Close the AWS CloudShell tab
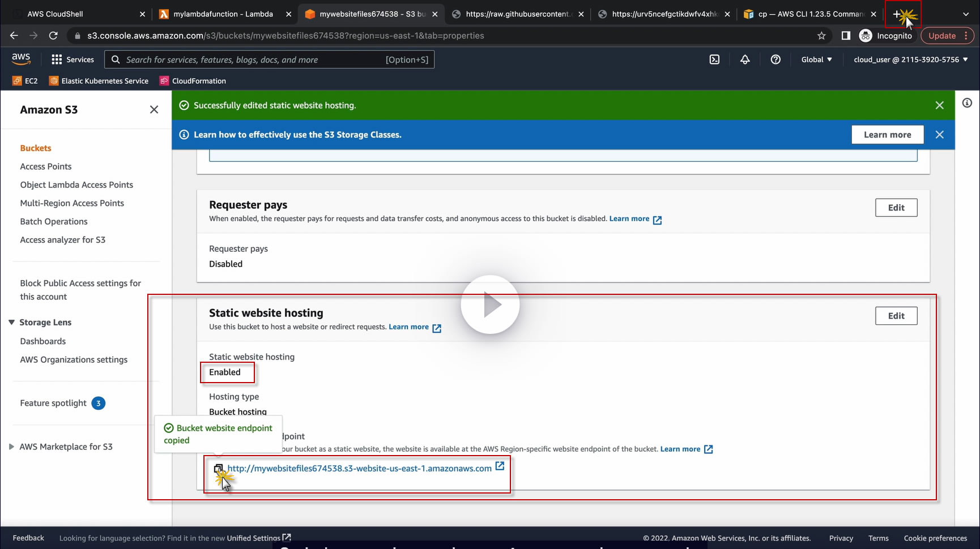 click(142, 14)
